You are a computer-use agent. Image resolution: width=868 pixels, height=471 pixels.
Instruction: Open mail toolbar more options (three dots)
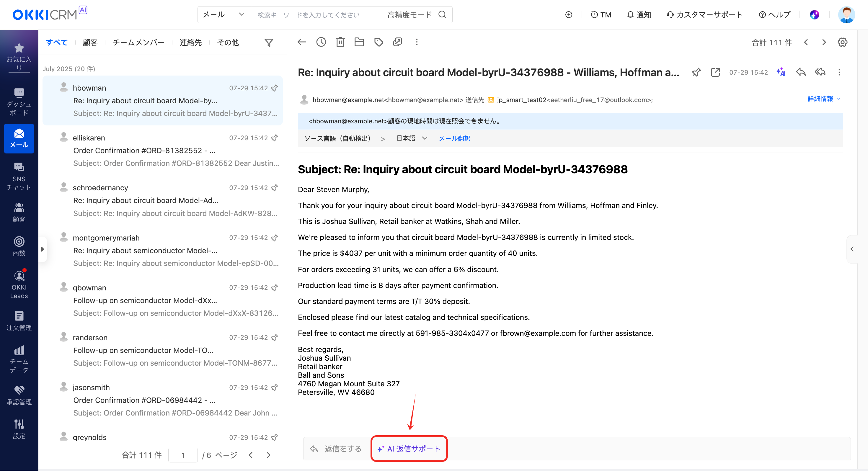pos(417,42)
